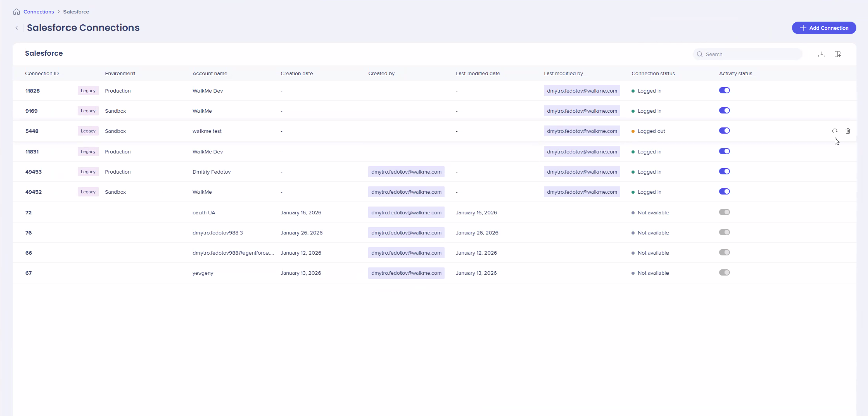
Task: Sort by Connection status column header
Action: [x=653, y=74]
